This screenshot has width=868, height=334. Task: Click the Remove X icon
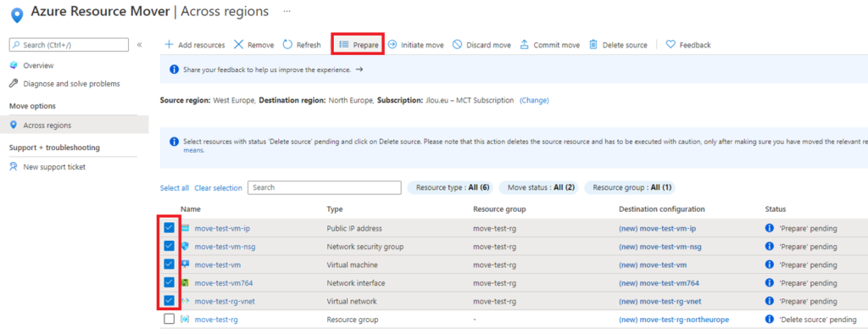pos(238,45)
